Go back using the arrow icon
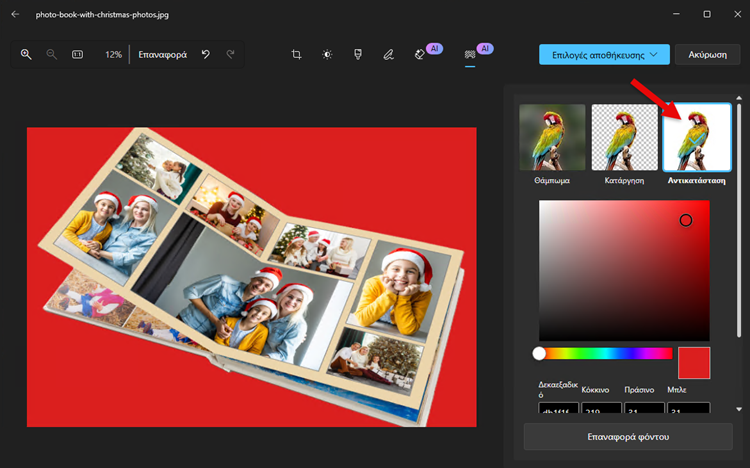 [15, 14]
